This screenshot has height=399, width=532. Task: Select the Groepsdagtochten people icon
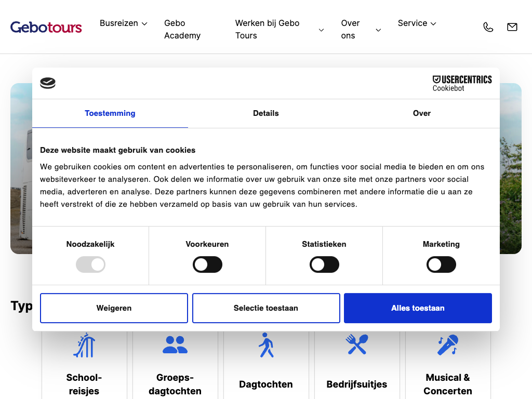coord(175,344)
